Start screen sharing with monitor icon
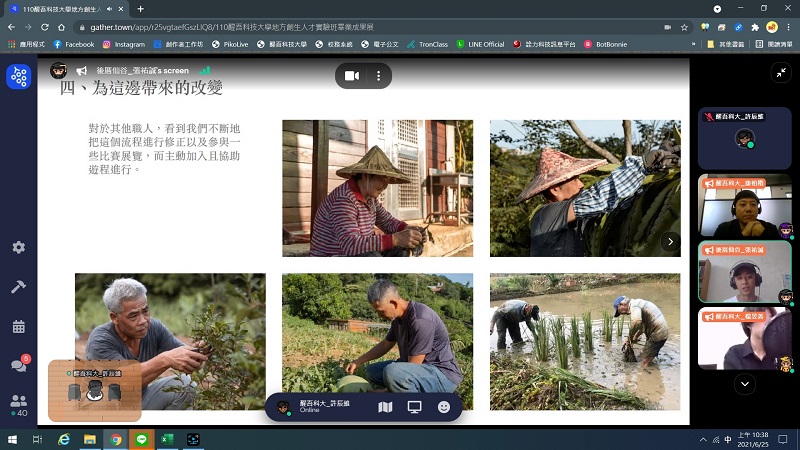The image size is (800, 450). (414, 407)
